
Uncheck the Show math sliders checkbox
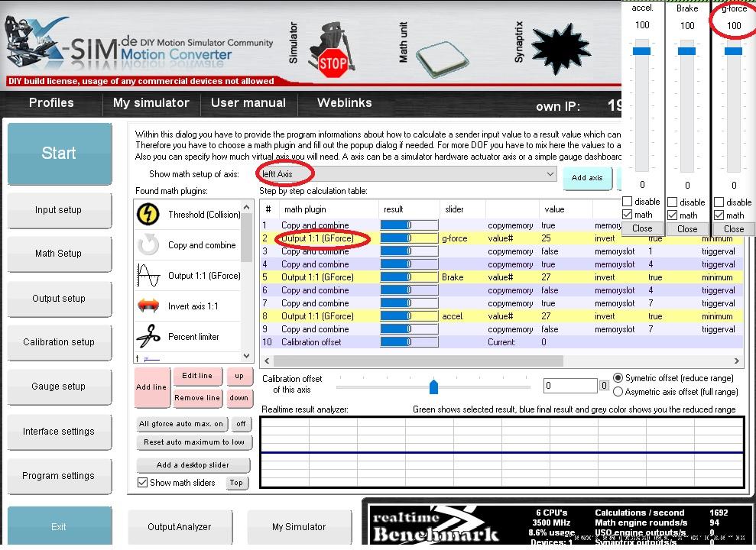pos(142,483)
